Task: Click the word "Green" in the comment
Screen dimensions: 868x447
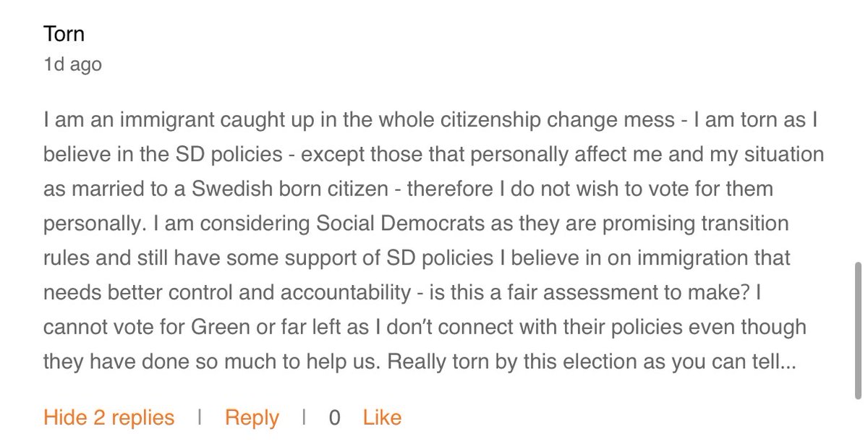Action: pyautogui.click(x=217, y=326)
